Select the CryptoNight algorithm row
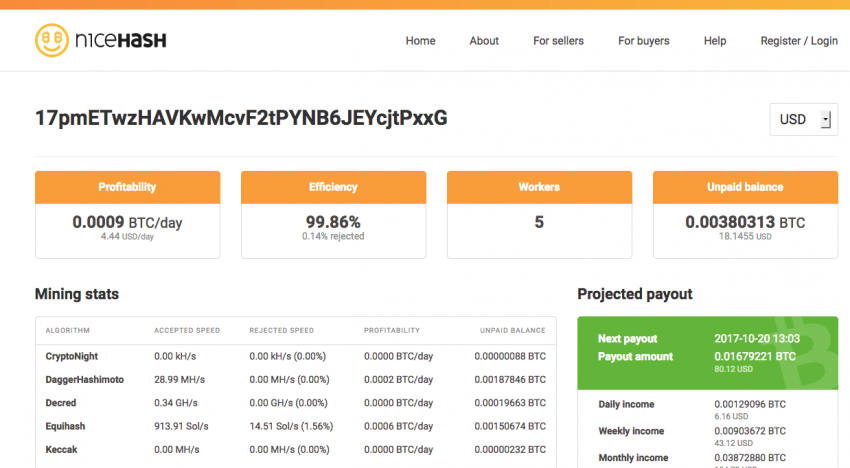The width and height of the screenshot is (850, 468). 295,356
